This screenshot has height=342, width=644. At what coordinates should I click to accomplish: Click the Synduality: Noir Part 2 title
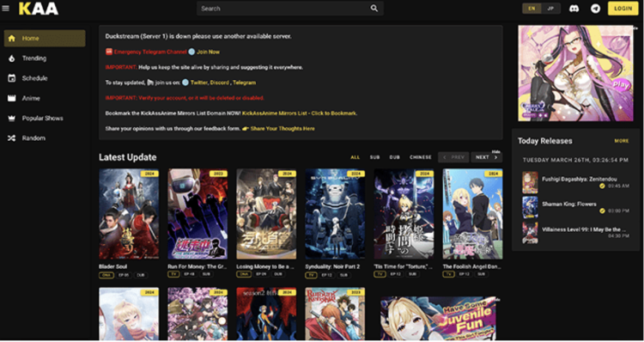click(332, 266)
